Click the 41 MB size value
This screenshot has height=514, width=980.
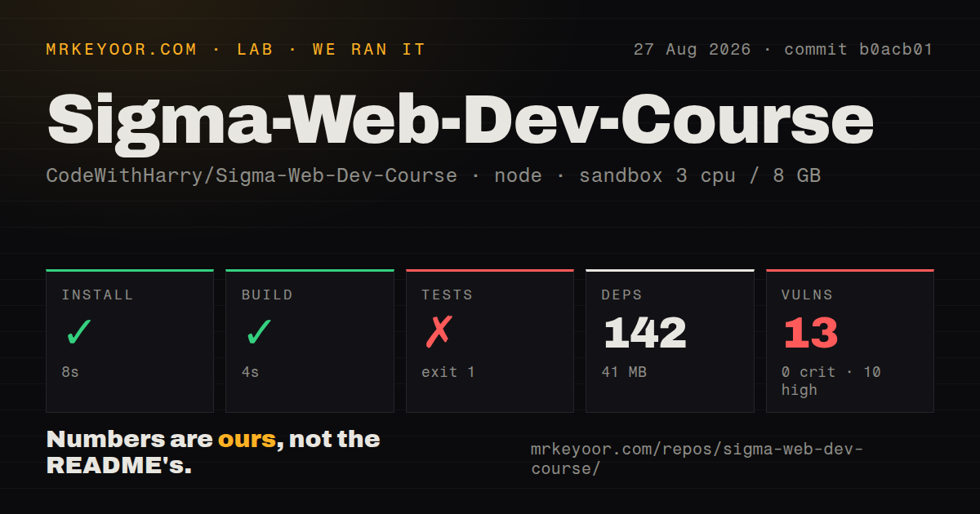coord(624,372)
